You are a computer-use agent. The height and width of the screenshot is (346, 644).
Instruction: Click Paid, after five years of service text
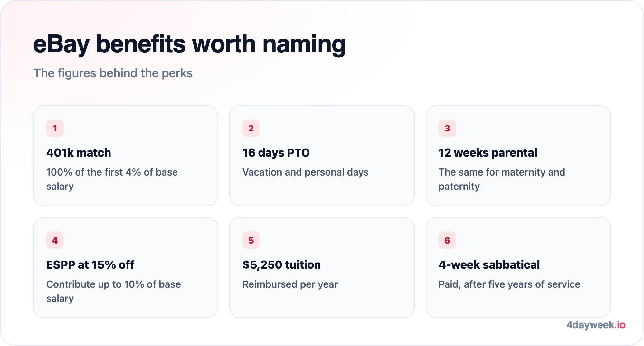click(509, 284)
